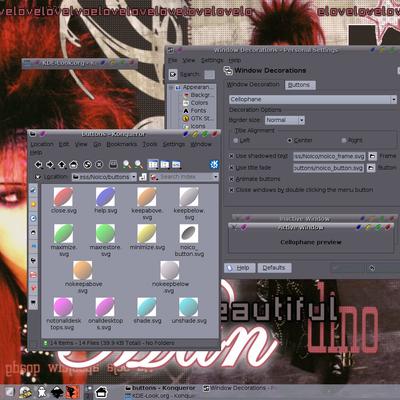Image resolution: width=400 pixels, height=400 pixels.
Task: Open the button file browse icon
Action: (x=371, y=168)
